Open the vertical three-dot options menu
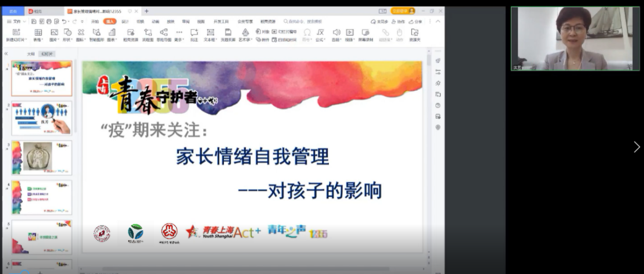This screenshot has height=274, width=644. click(x=430, y=21)
